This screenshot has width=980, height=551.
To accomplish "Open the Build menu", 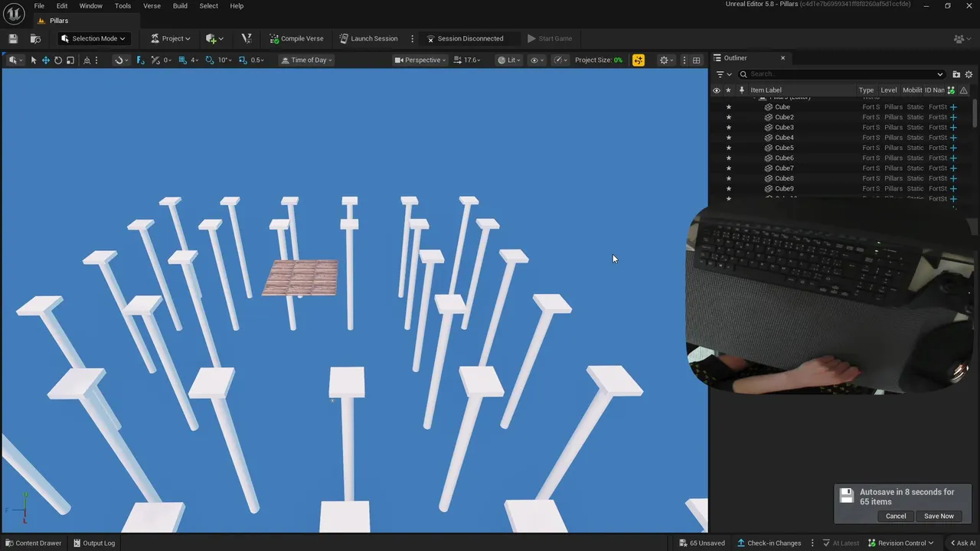I will pos(180,5).
